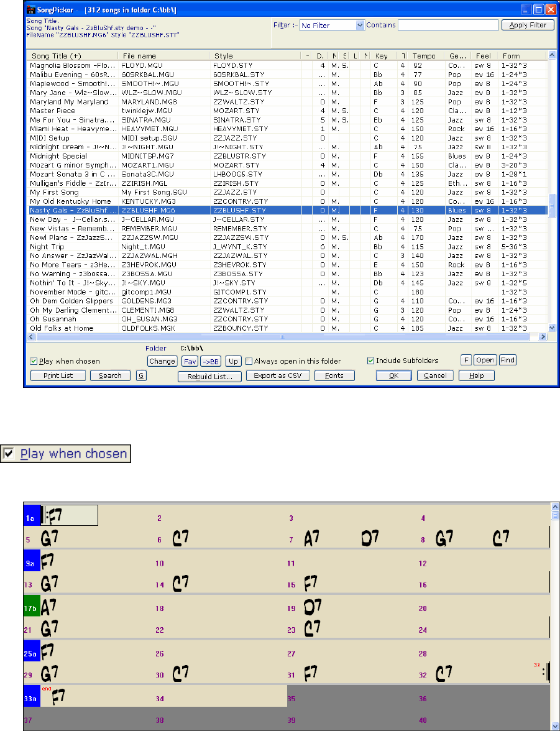This screenshot has width=560, height=731.
Task: Select the Oh Susannah song
Action: point(288,320)
